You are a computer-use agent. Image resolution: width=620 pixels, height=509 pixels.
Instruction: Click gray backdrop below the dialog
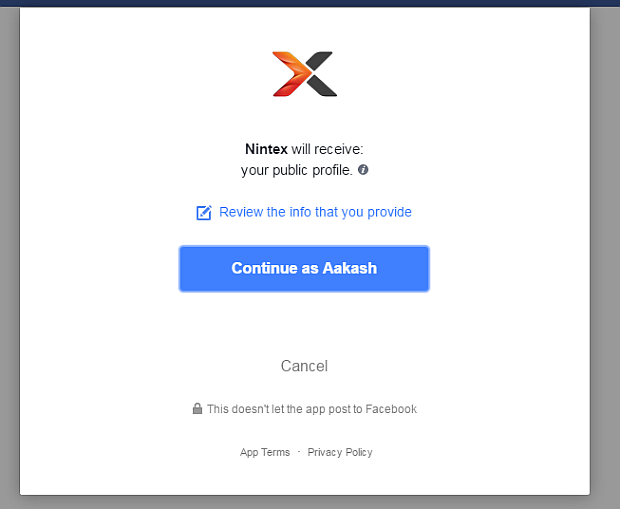[310, 502]
